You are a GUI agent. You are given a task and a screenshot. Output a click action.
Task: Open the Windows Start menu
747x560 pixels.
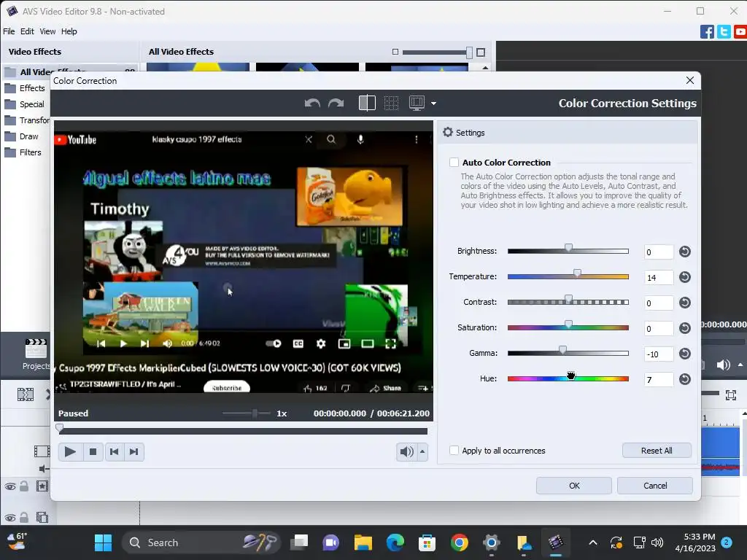coord(103,542)
